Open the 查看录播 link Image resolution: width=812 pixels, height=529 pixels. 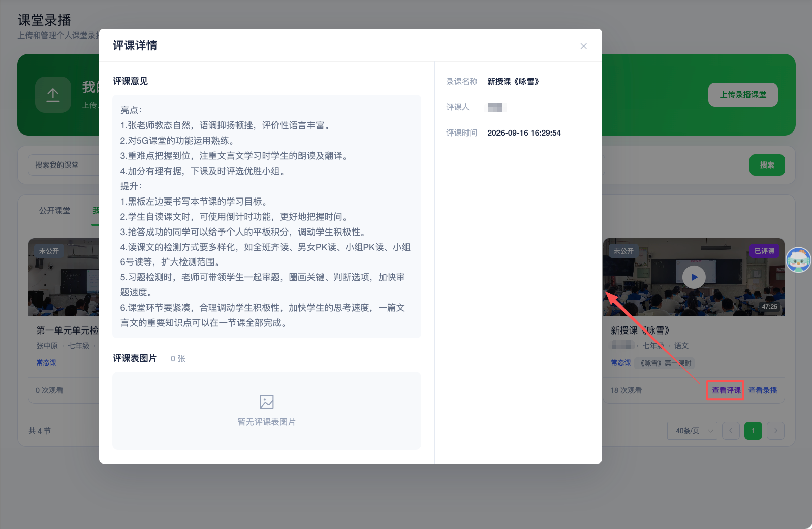[763, 390]
